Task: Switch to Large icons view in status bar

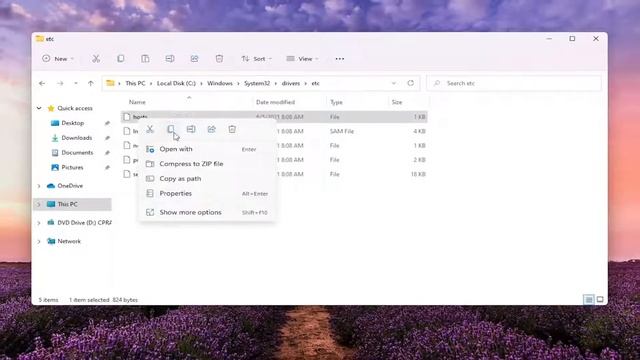Action: point(600,300)
